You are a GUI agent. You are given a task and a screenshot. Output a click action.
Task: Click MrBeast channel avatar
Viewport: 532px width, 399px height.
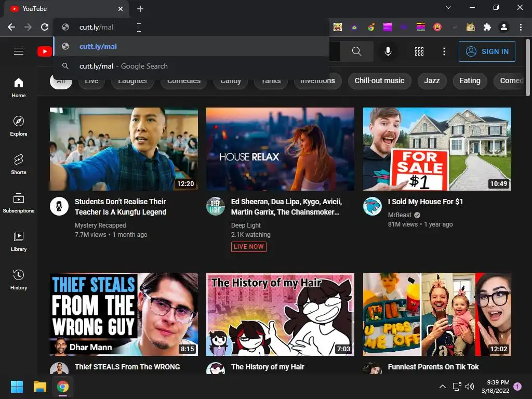(x=372, y=206)
